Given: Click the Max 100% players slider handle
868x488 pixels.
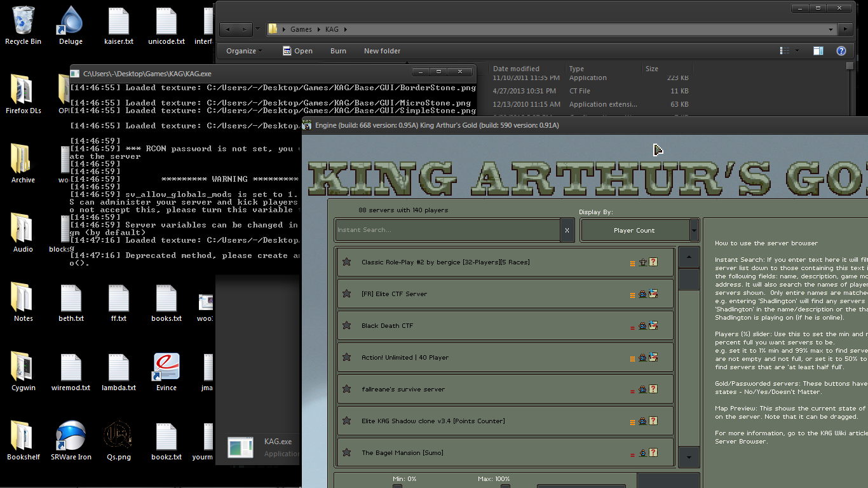Looking at the screenshot, I should coord(505,486).
